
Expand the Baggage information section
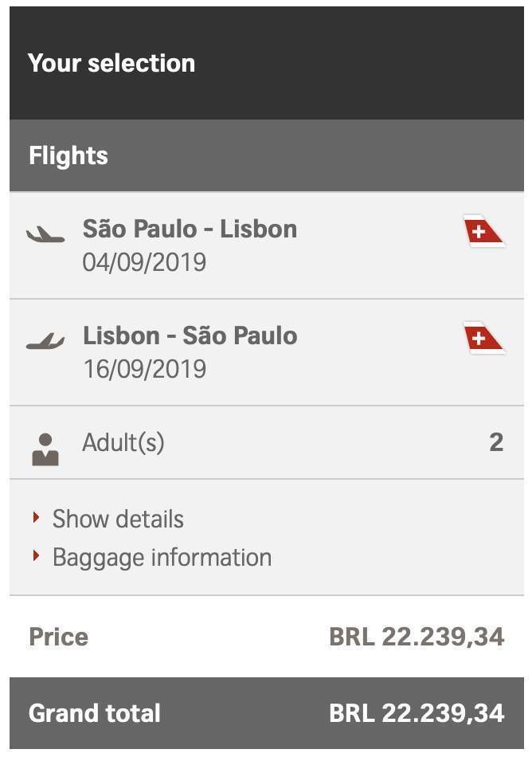click(x=162, y=558)
